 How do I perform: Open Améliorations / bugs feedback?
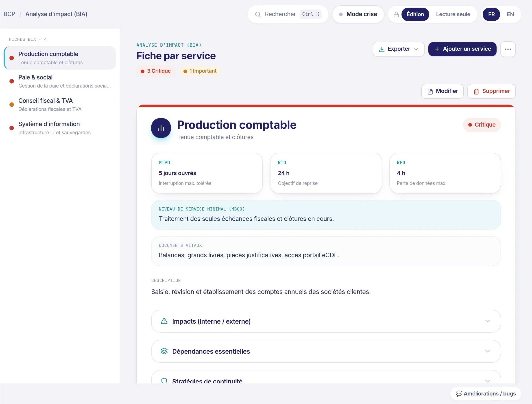[x=486, y=394]
